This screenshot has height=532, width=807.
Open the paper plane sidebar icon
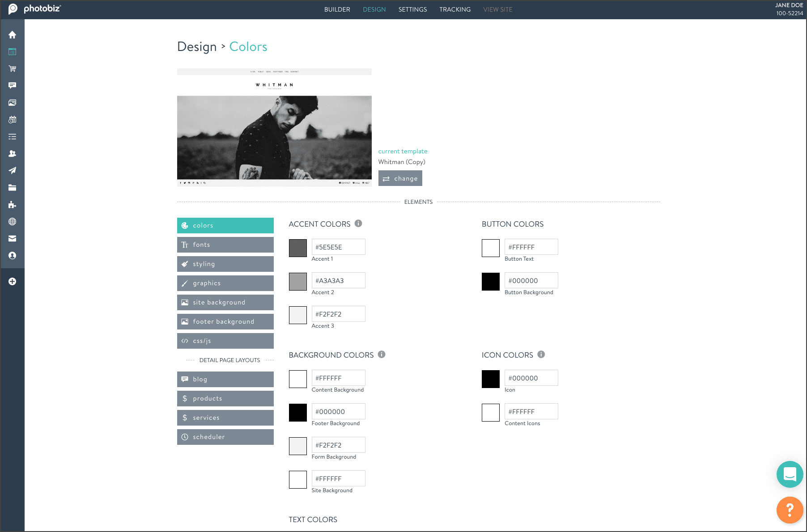tap(12, 170)
